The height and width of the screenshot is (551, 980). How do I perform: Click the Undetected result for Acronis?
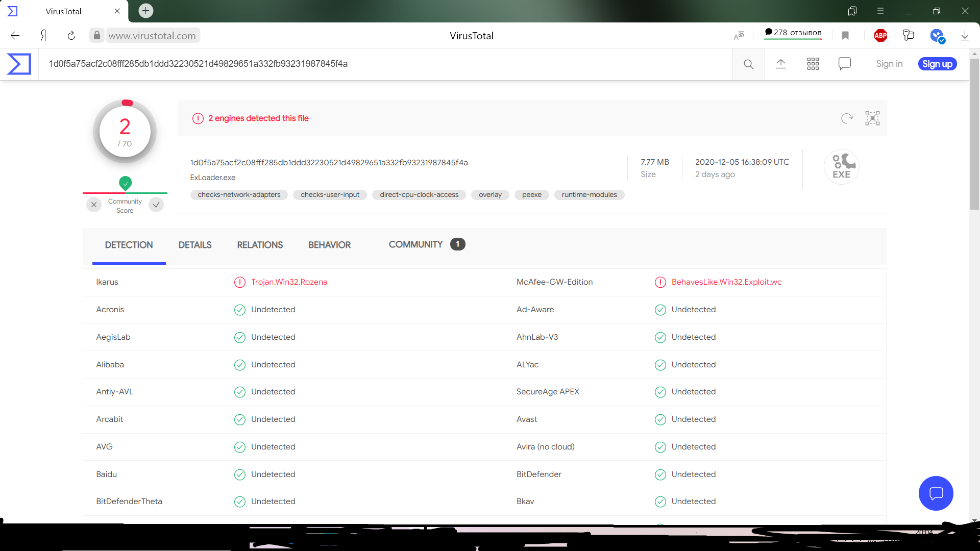273,310
